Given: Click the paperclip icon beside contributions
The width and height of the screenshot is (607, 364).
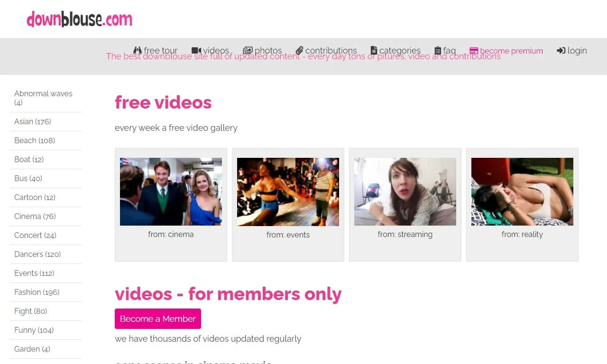Looking at the screenshot, I should (299, 50).
